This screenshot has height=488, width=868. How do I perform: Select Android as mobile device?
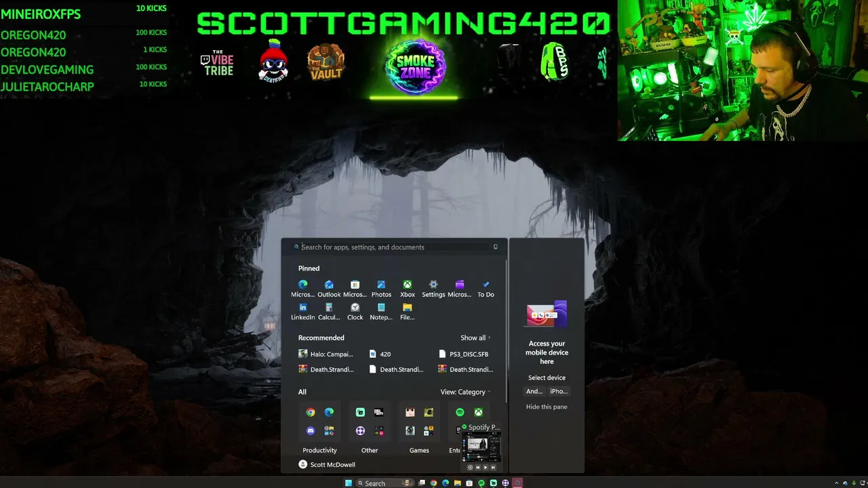point(534,391)
